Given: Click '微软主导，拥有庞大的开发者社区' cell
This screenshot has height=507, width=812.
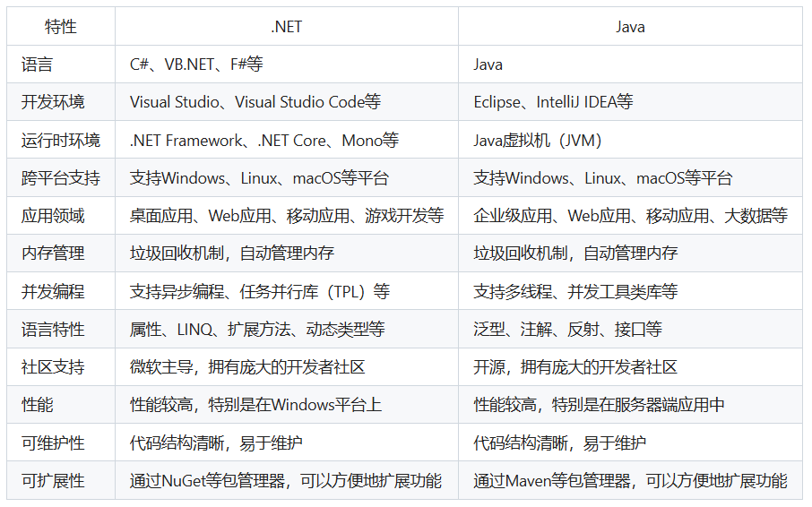Looking at the screenshot, I should coord(287,366).
